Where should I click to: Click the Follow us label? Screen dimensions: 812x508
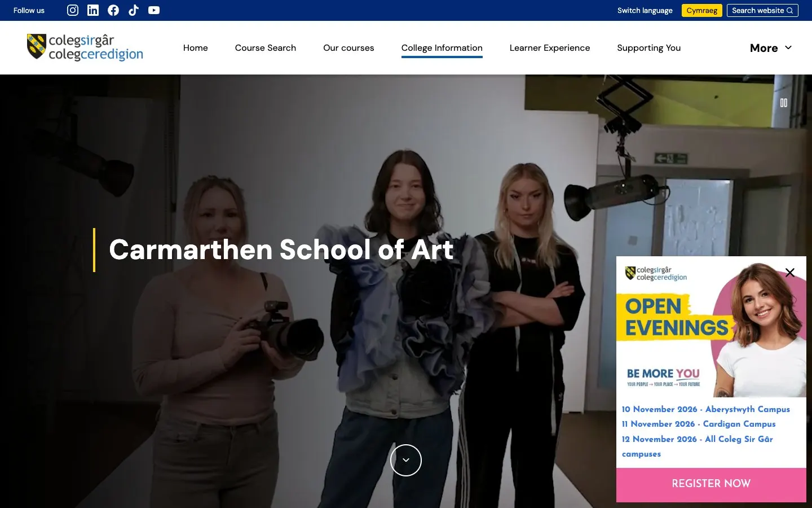point(29,10)
